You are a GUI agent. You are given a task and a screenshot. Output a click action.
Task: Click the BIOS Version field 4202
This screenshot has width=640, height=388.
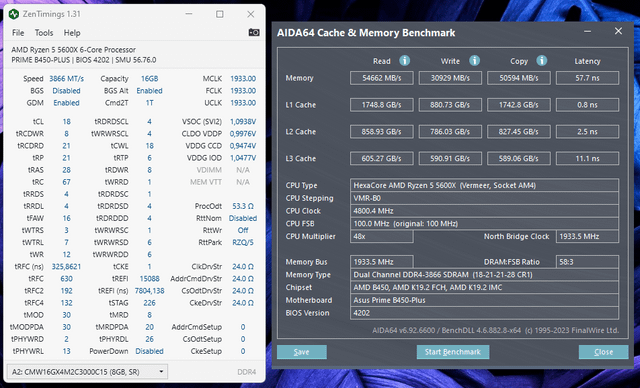(x=484, y=313)
